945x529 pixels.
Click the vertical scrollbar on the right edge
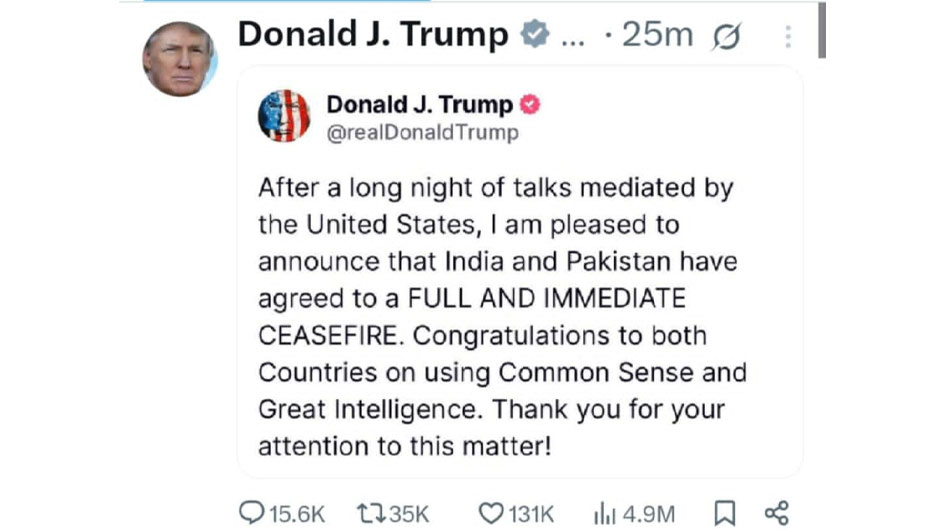point(822,30)
